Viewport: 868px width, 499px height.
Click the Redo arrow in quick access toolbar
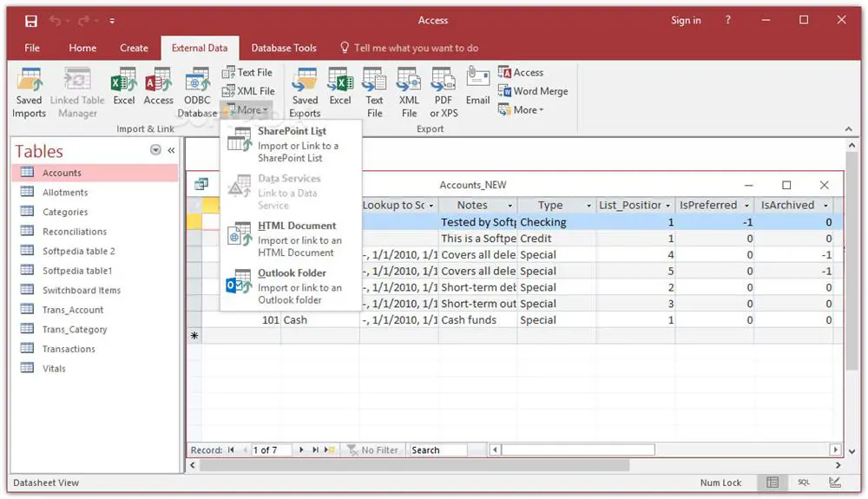click(83, 21)
